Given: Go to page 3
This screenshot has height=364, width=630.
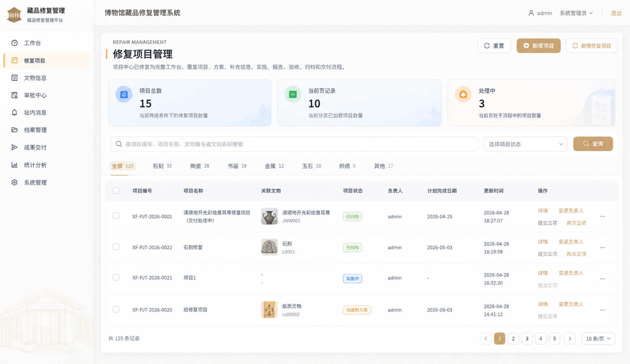Looking at the screenshot, I should 527,338.
